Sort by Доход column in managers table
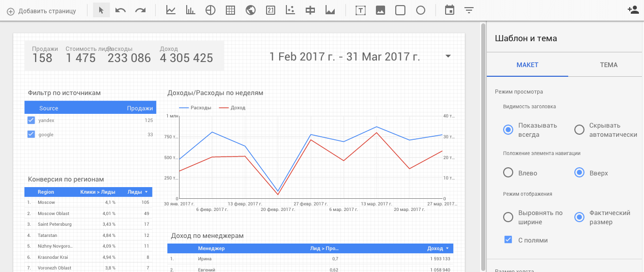Screen dimensions: 644x272 click(x=447, y=249)
